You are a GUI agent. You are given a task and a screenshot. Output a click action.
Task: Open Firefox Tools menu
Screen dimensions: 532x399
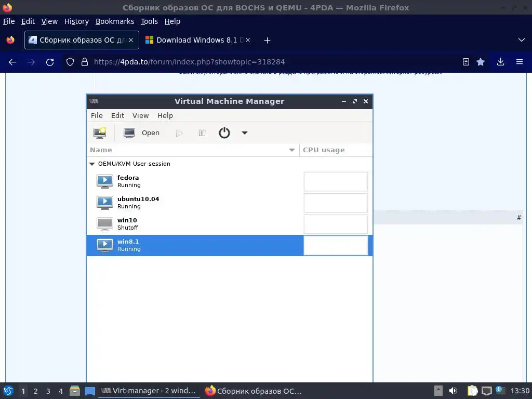[149, 21]
